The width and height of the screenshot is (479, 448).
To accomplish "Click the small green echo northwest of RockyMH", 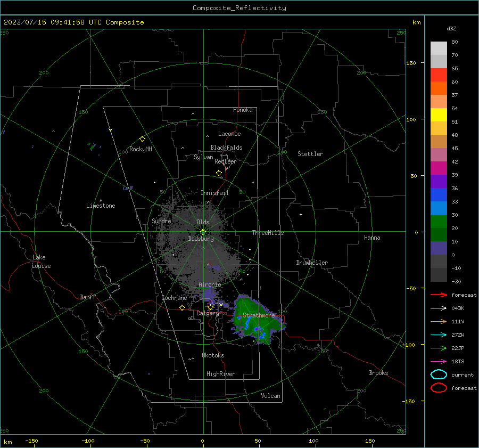I will 92,146.
